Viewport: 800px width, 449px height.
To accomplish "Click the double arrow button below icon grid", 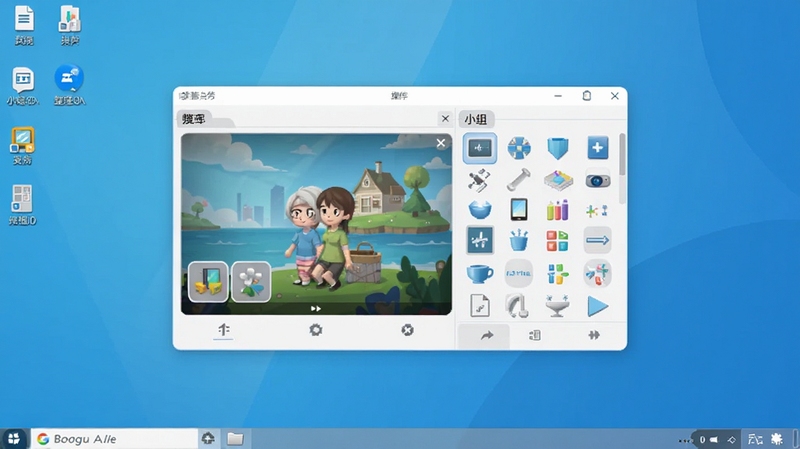I will [x=594, y=335].
